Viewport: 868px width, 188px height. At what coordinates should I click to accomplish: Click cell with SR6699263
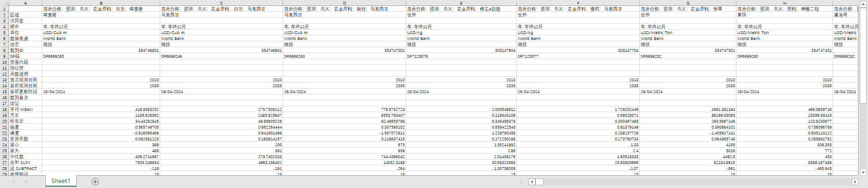pos(344,56)
